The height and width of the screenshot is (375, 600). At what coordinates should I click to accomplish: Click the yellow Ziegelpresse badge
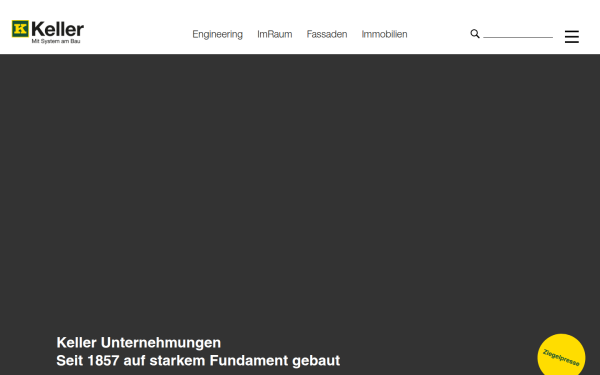click(x=561, y=355)
